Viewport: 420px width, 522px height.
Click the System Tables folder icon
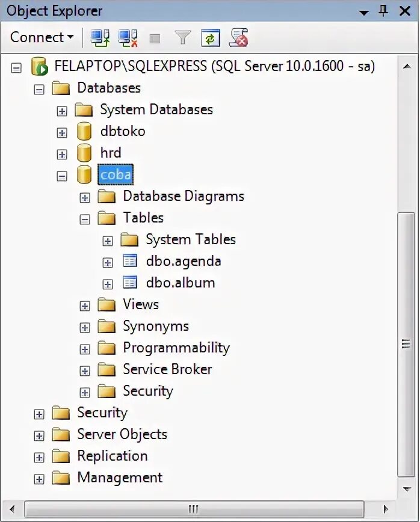[x=129, y=240]
